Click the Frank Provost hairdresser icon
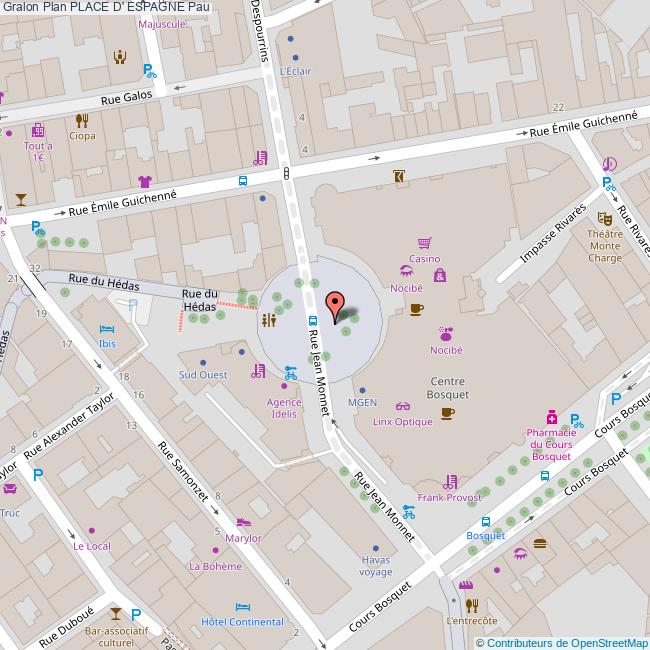Image resolution: width=650 pixels, height=650 pixels. pyautogui.click(x=450, y=481)
